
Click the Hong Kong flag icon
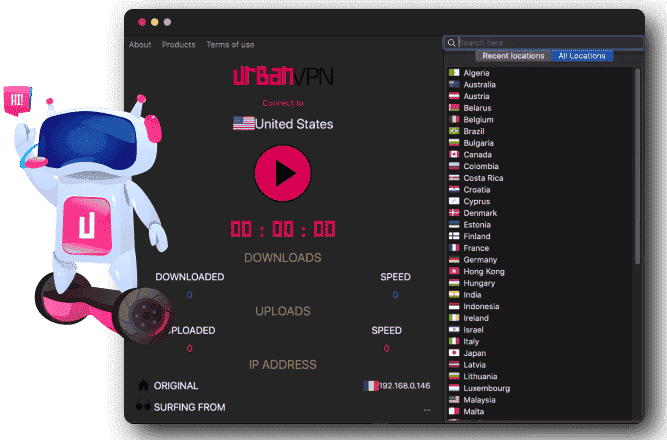454,271
